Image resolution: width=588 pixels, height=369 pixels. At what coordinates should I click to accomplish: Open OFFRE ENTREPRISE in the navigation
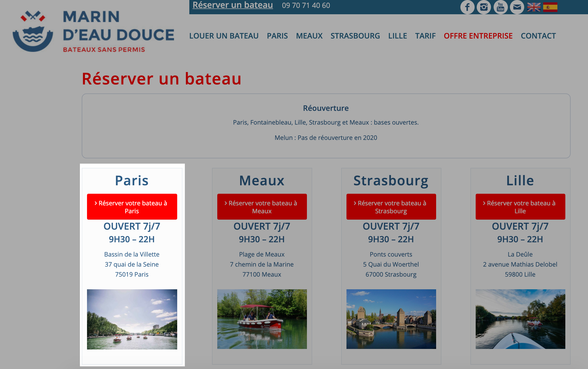click(478, 36)
